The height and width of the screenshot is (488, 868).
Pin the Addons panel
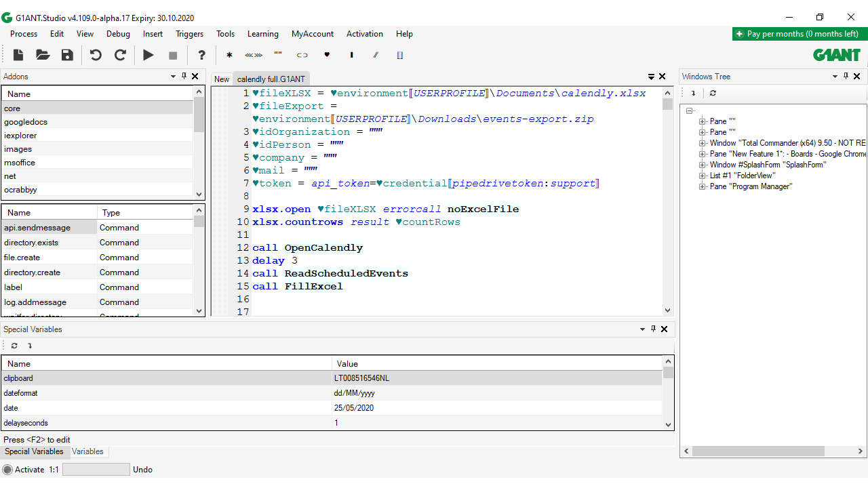[x=184, y=77]
